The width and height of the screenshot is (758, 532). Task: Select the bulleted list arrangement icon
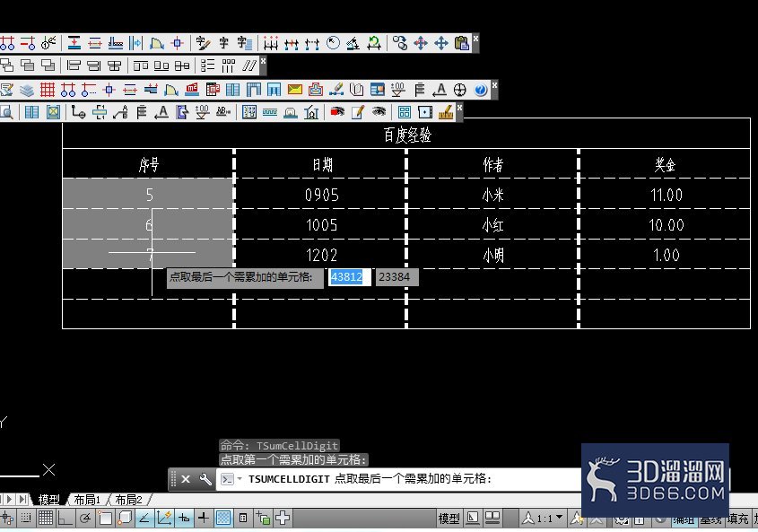coord(208,65)
